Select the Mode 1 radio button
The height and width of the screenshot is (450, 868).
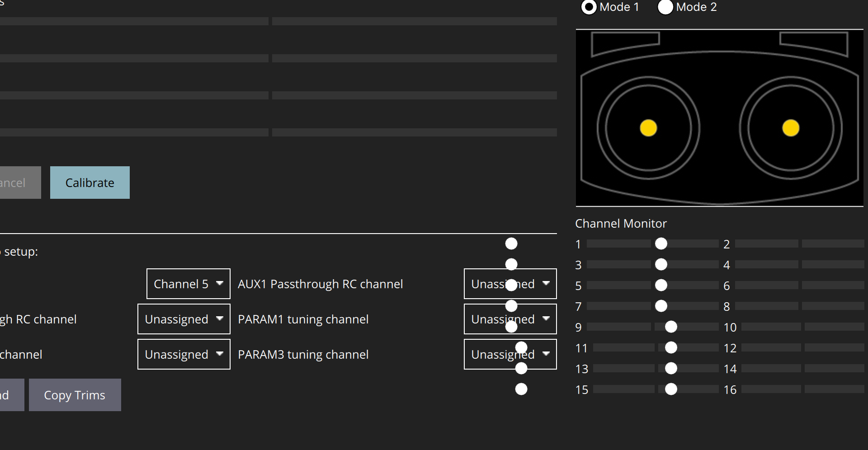point(589,7)
